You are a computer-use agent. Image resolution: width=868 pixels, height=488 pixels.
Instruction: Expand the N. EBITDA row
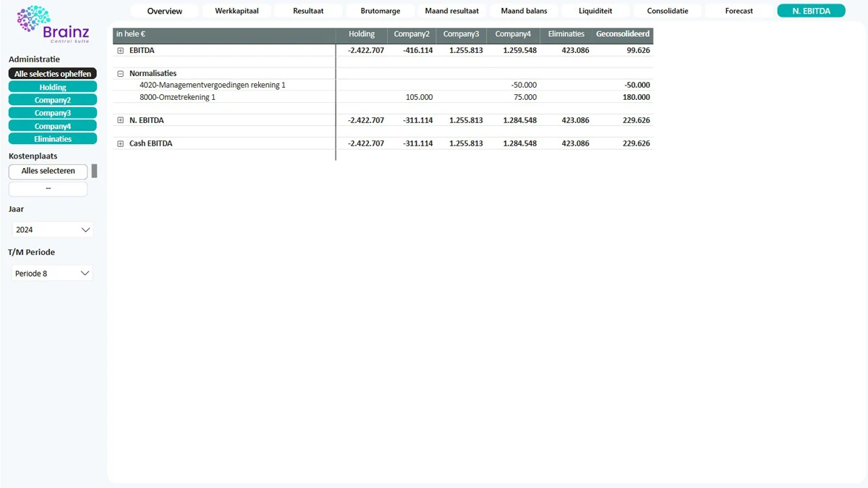click(x=121, y=120)
